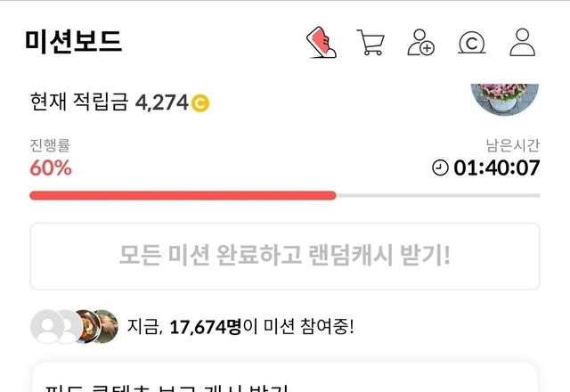Click the 60% progress rate value
Screen dimensions: 570x392
pyautogui.click(x=51, y=168)
